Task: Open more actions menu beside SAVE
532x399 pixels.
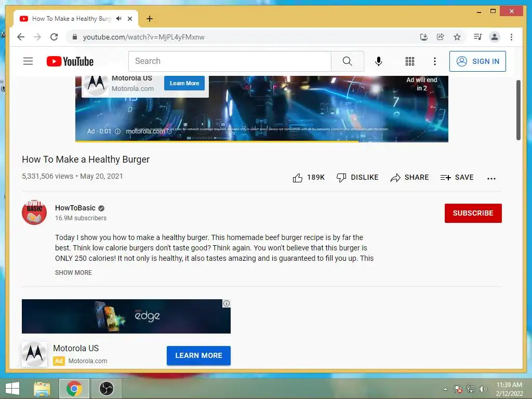Action: (x=491, y=178)
